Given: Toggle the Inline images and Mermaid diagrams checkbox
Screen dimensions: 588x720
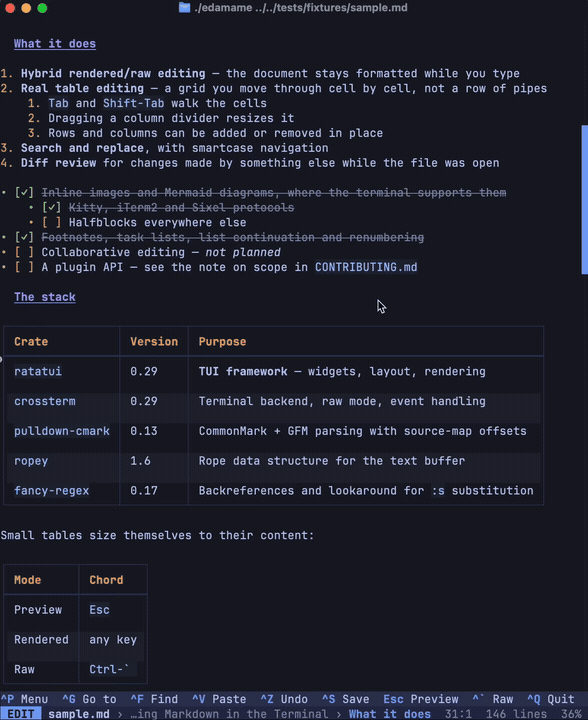Looking at the screenshot, I should click(24, 193).
